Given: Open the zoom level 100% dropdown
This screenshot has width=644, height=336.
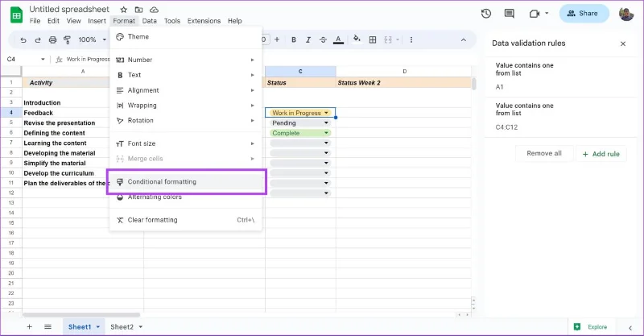Looking at the screenshot, I should coord(92,39).
